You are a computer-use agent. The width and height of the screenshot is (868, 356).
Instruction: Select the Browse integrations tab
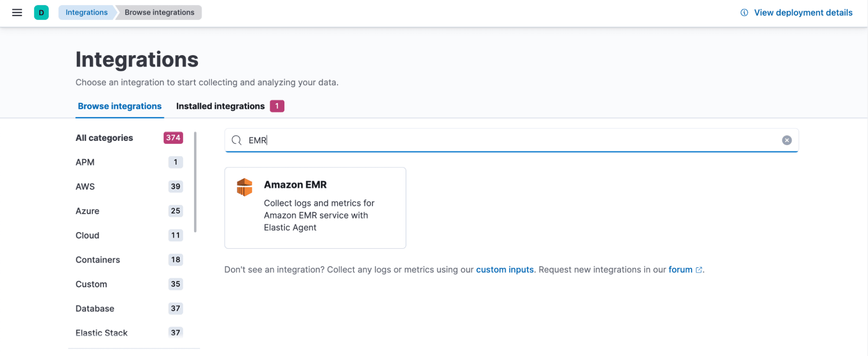pos(120,106)
